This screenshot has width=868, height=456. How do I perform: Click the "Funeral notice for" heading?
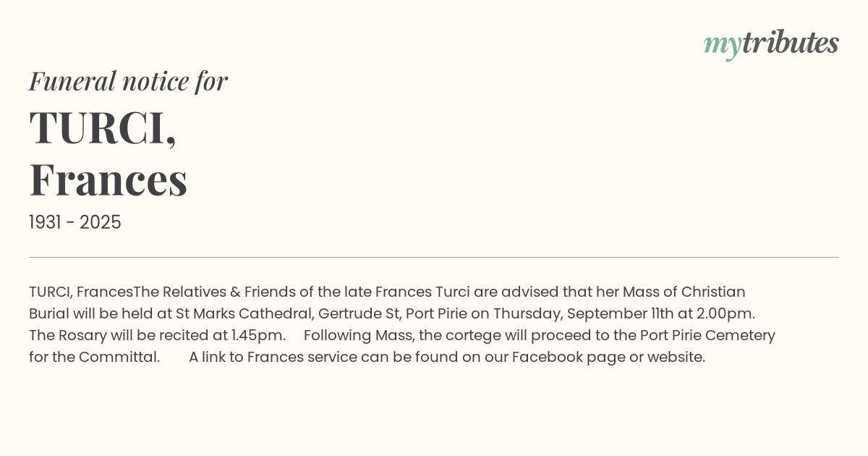[128, 81]
